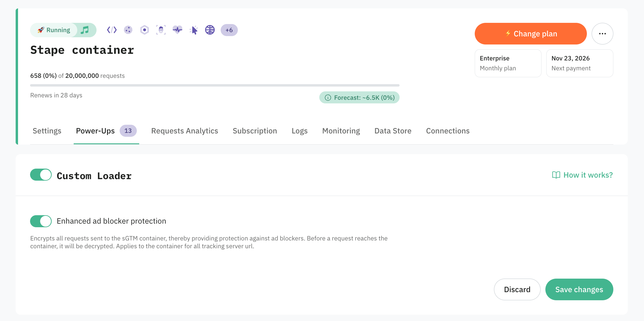Click the globe power-up icon
Viewport: 644px width, 321px height.
(210, 30)
